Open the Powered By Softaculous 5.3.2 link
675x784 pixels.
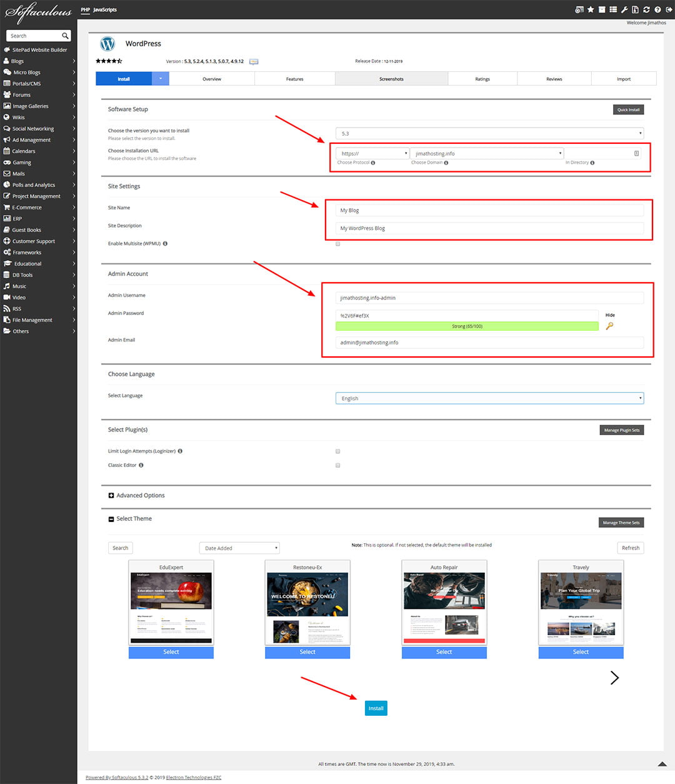(x=117, y=778)
